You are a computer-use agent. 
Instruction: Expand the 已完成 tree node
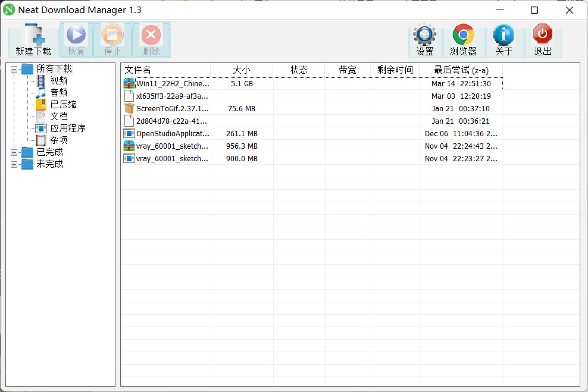tap(14, 152)
